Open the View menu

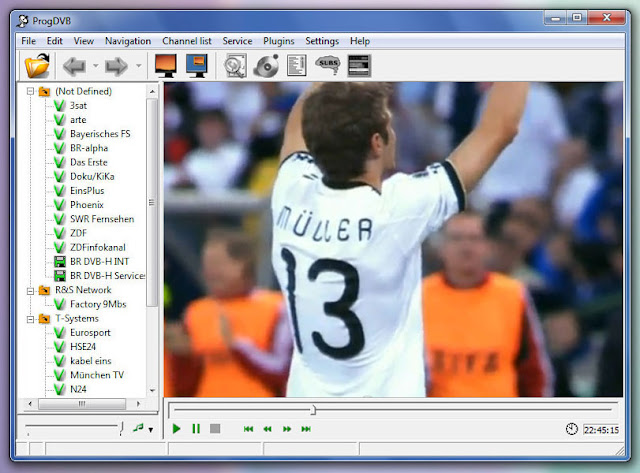point(84,41)
